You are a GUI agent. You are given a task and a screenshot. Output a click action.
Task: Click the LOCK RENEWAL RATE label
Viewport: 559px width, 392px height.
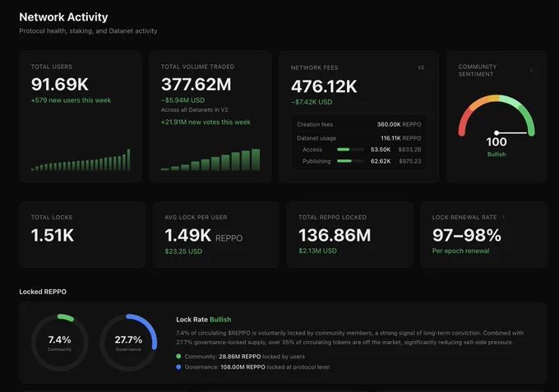464,217
